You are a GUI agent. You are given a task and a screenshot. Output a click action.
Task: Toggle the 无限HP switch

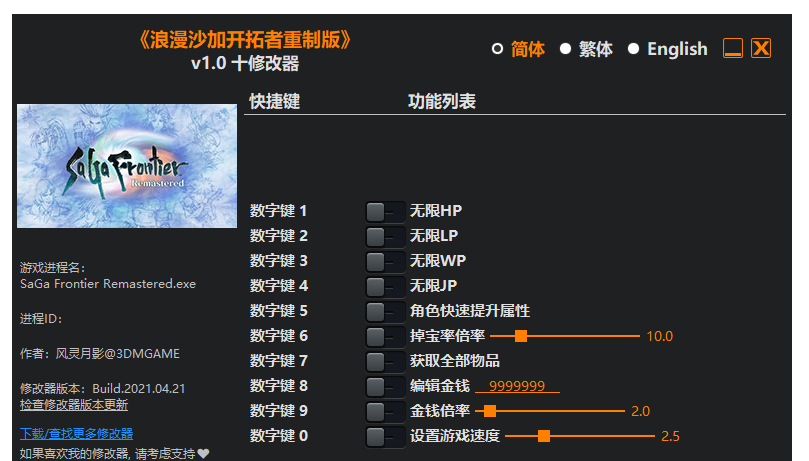pyautogui.click(x=385, y=211)
